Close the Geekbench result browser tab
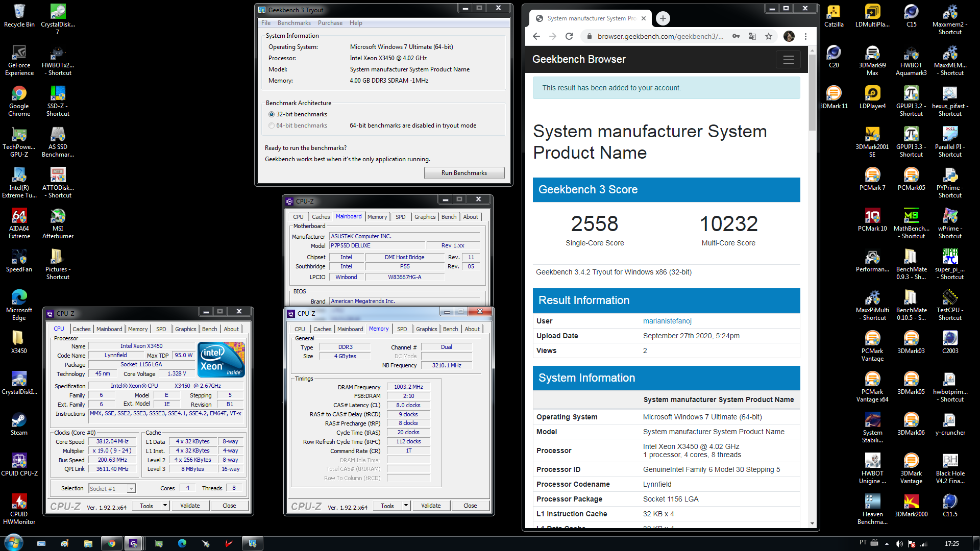Viewport: 980px width, 551px height. [644, 18]
